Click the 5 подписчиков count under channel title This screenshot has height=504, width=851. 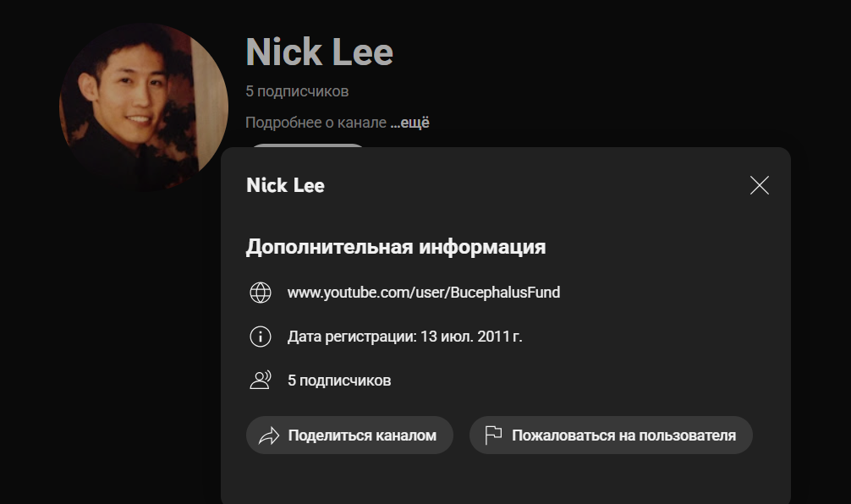(297, 91)
